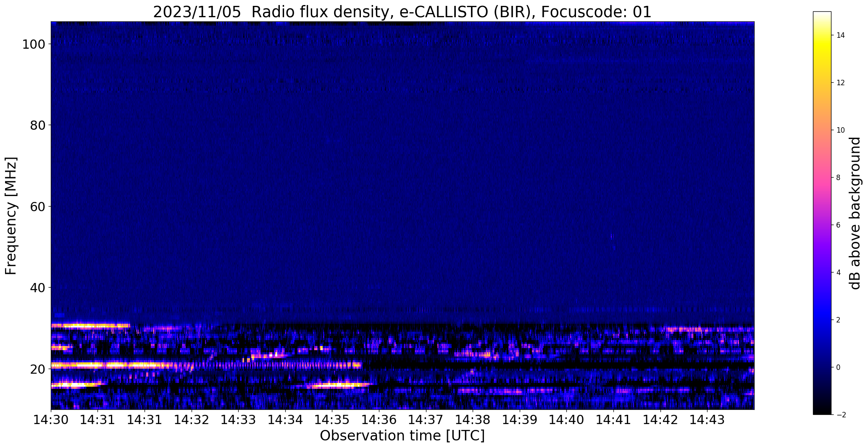Image resolution: width=868 pixels, height=448 pixels.
Task: Click the 14:38 time tick label
Action: (473, 420)
